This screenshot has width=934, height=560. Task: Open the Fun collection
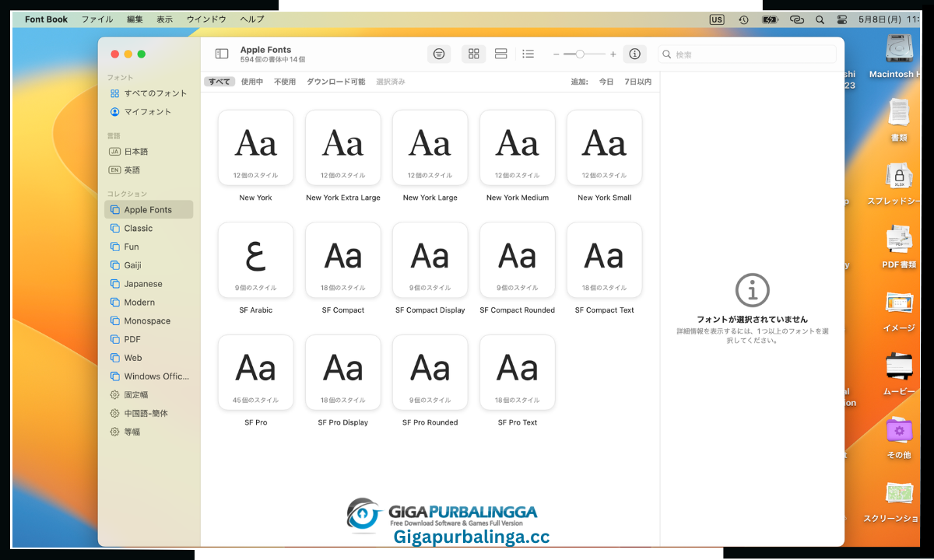(x=149, y=247)
